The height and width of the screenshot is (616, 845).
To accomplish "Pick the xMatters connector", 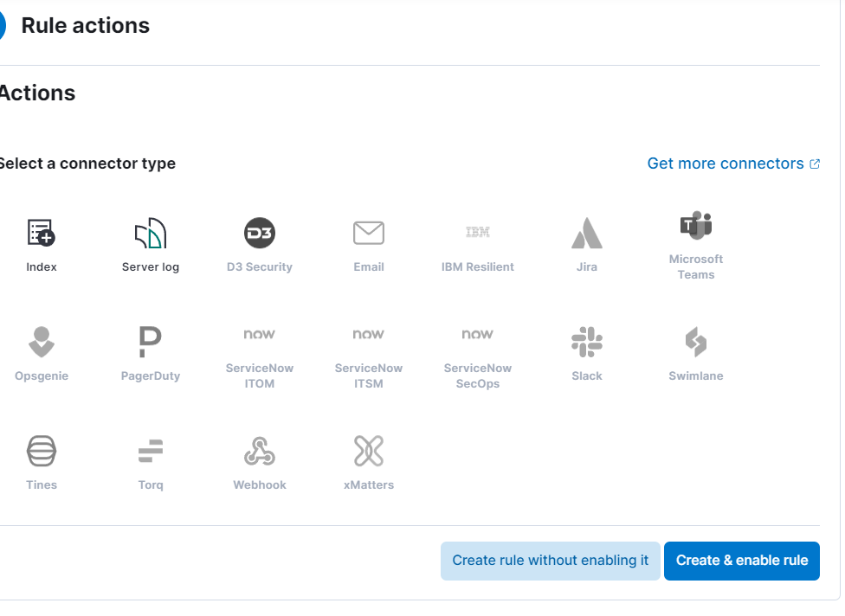I will click(369, 463).
